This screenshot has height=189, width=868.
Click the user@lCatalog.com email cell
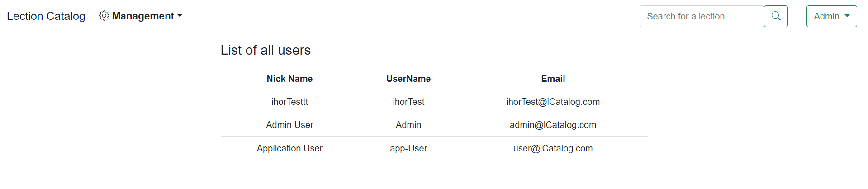click(553, 148)
